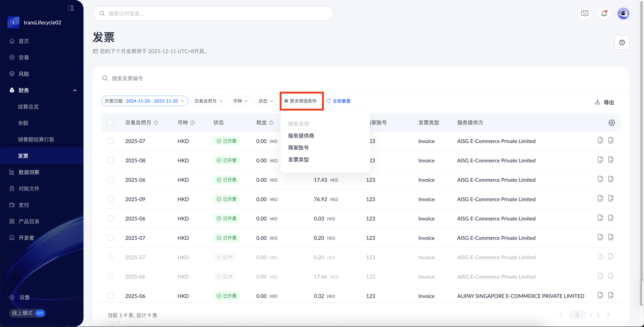The height and width of the screenshot is (327, 644).
Task: Toggle the select-all checkbox in header
Action: 110,122
